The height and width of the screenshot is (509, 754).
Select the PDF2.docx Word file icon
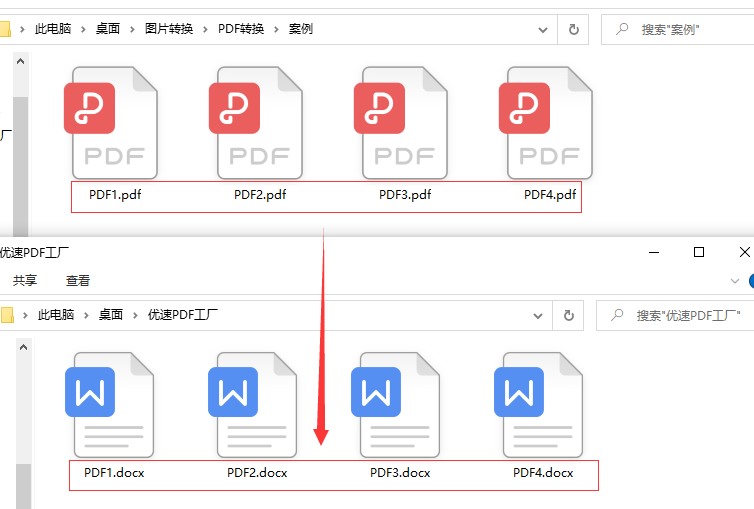point(252,405)
